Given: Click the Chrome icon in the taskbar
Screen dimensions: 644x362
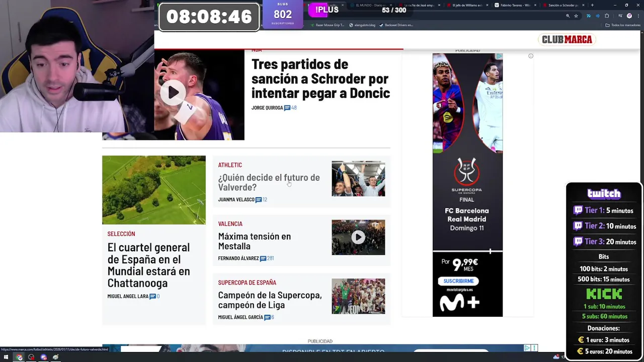Looking at the screenshot, I should point(19,357).
